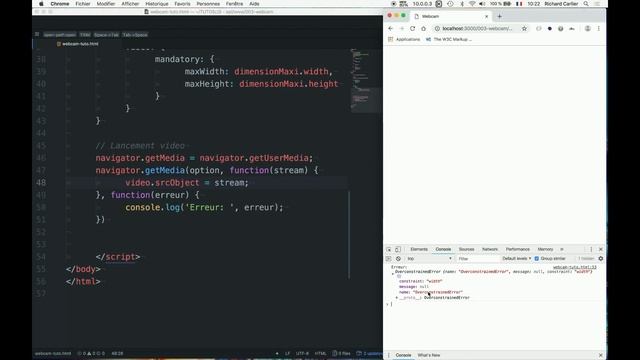Select the What's New drawer tab
This screenshot has height=360, width=640.
click(429, 355)
